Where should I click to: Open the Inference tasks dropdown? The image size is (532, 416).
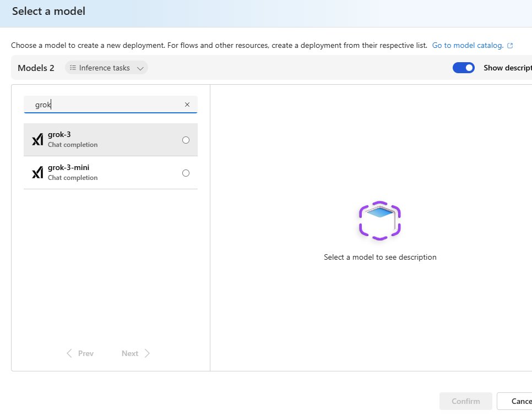tap(106, 68)
